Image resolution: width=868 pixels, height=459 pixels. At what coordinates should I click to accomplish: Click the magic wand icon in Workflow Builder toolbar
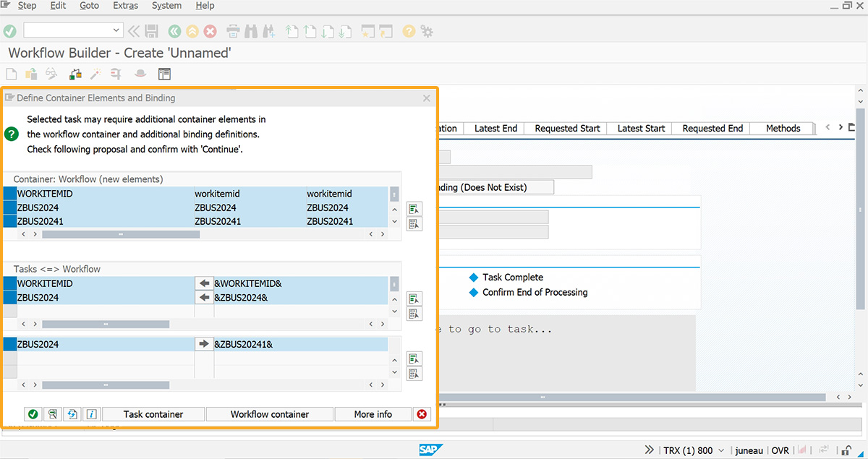click(95, 74)
